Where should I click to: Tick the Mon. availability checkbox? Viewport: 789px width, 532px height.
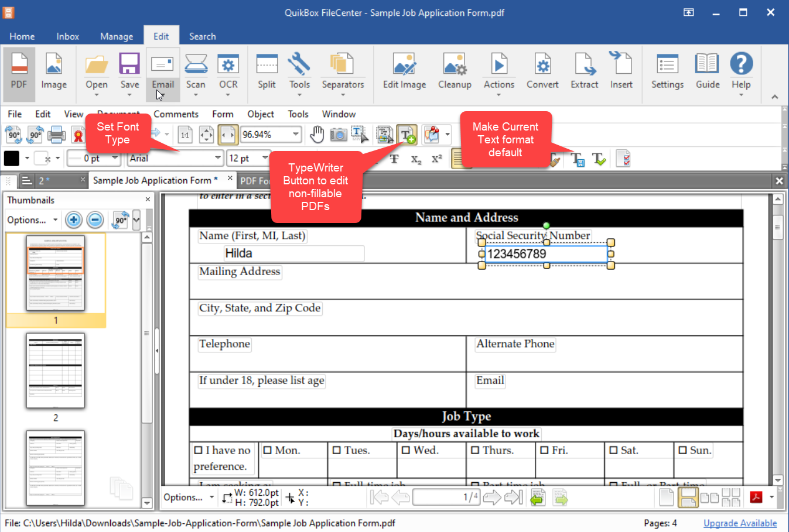click(x=268, y=450)
